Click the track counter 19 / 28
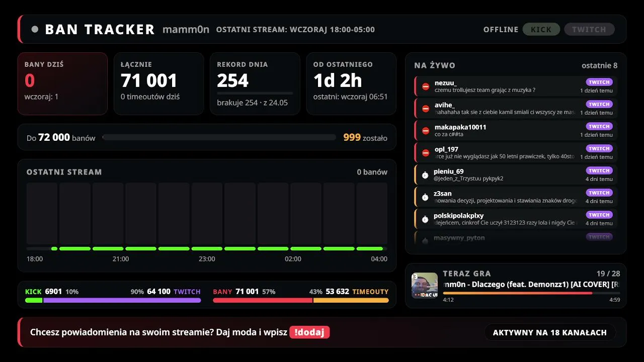 point(608,274)
